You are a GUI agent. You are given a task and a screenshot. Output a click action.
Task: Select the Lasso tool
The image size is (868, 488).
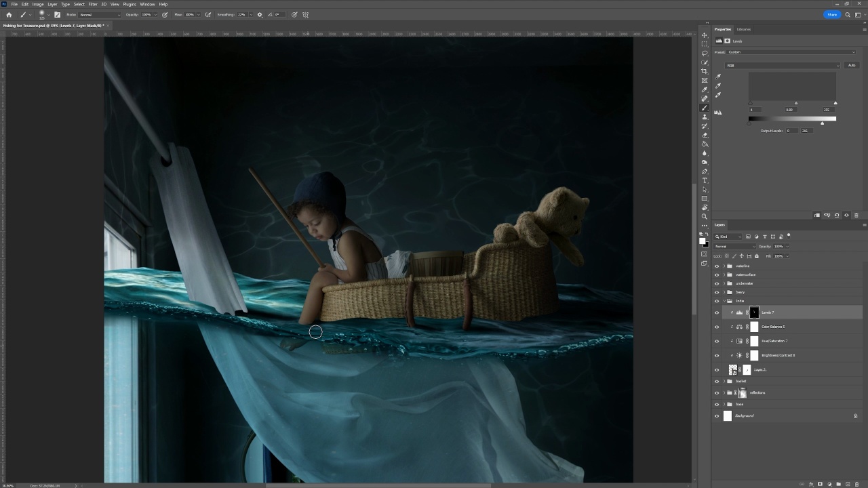point(705,53)
